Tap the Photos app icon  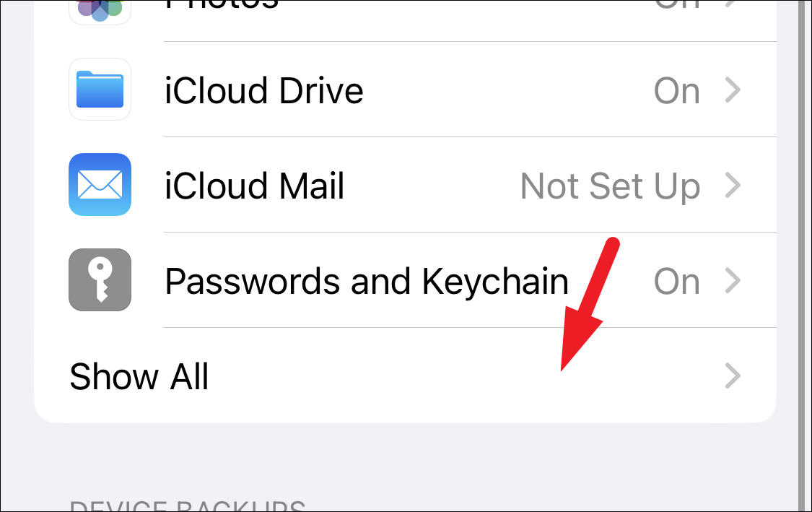[100, 12]
